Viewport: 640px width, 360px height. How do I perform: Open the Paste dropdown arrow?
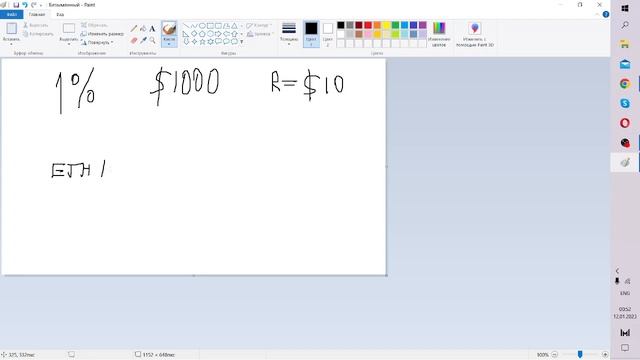click(11, 44)
